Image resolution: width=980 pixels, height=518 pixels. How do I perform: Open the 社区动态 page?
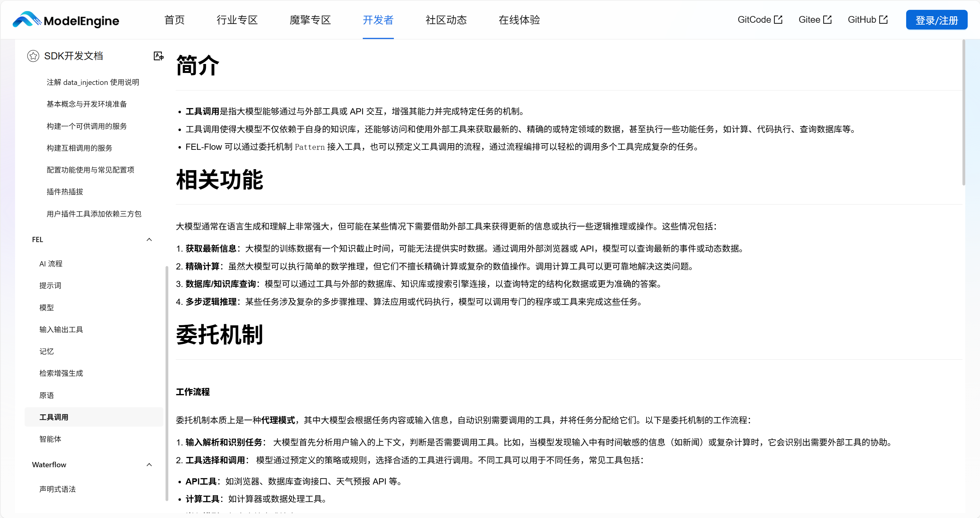446,20
